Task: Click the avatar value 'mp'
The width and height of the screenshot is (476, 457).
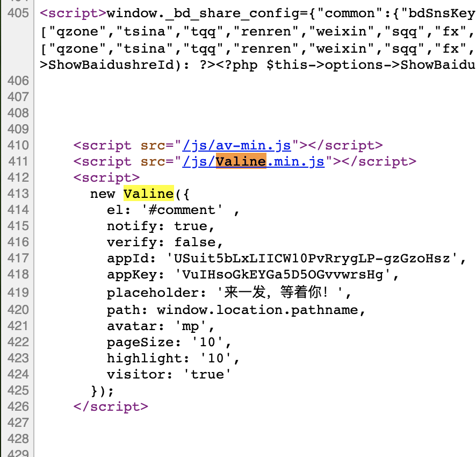Action: (191, 326)
